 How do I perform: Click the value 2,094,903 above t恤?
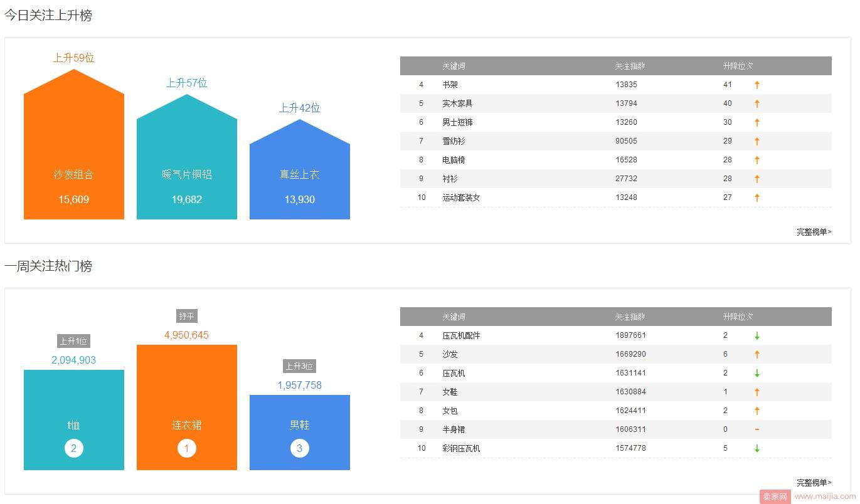point(74,360)
